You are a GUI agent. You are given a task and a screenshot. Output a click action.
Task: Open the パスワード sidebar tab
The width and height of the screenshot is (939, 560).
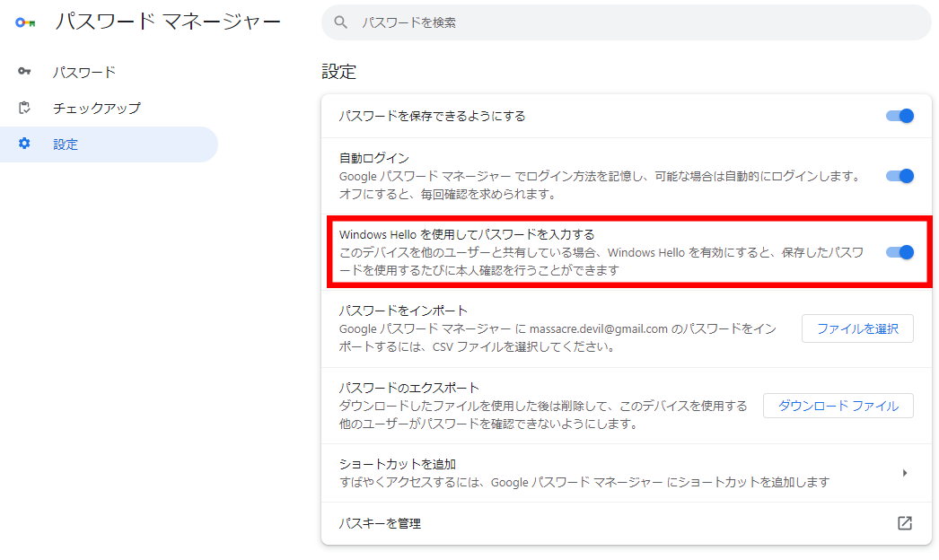coord(84,72)
